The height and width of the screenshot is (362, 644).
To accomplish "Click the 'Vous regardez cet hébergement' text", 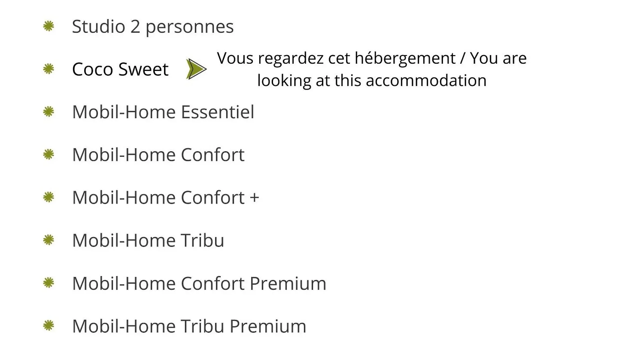I will point(336,59).
